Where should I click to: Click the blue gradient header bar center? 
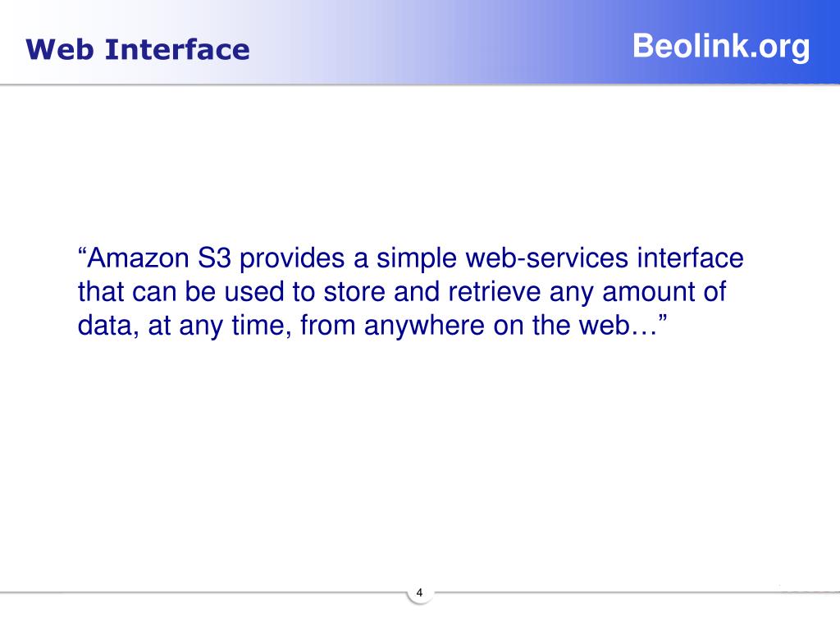(420, 41)
